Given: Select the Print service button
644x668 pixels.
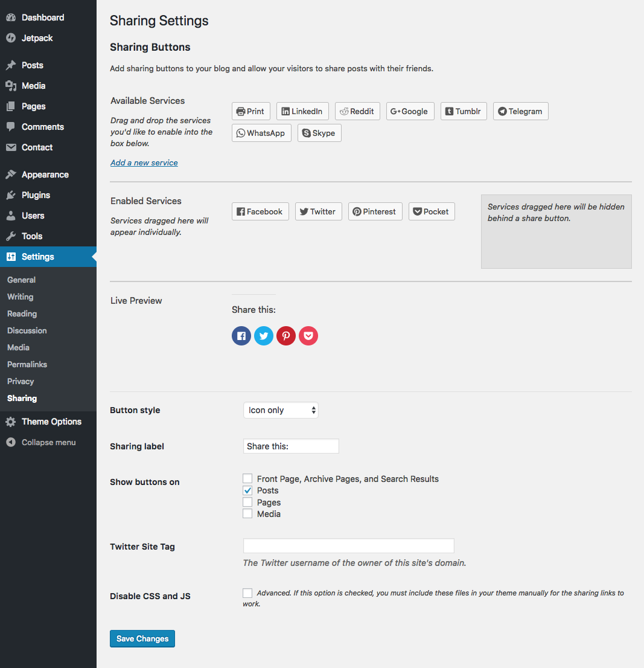Looking at the screenshot, I should click(251, 111).
